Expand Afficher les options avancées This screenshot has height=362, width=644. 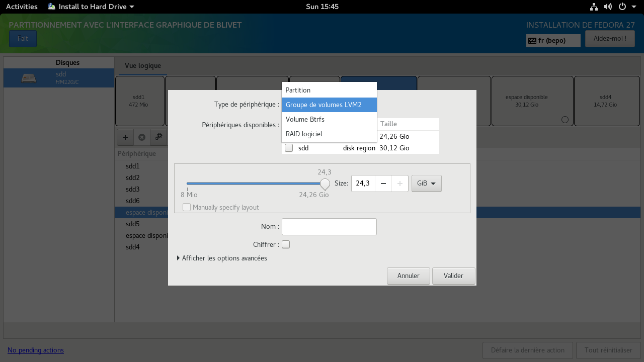tap(222, 258)
